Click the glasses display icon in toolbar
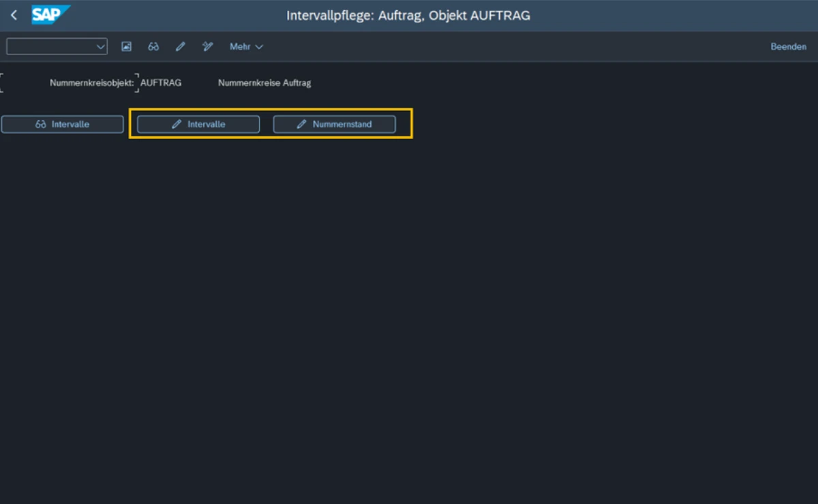 pos(153,46)
